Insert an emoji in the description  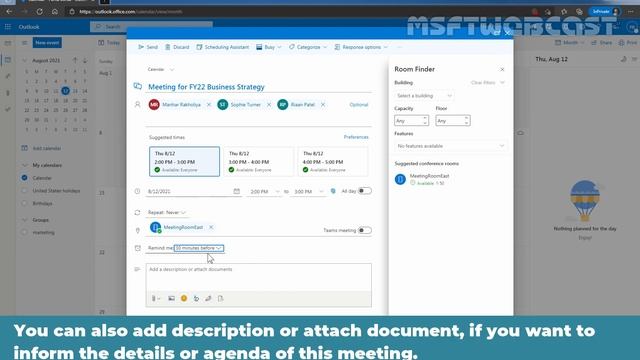click(184, 298)
